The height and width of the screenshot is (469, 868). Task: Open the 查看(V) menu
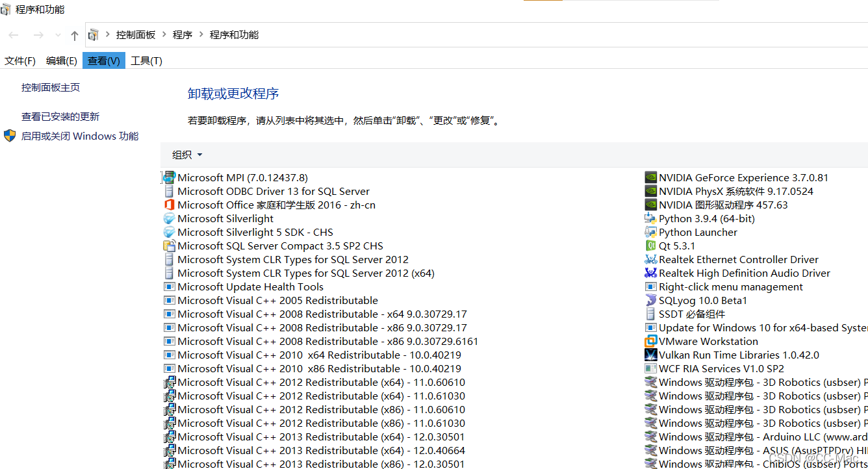[x=104, y=60]
